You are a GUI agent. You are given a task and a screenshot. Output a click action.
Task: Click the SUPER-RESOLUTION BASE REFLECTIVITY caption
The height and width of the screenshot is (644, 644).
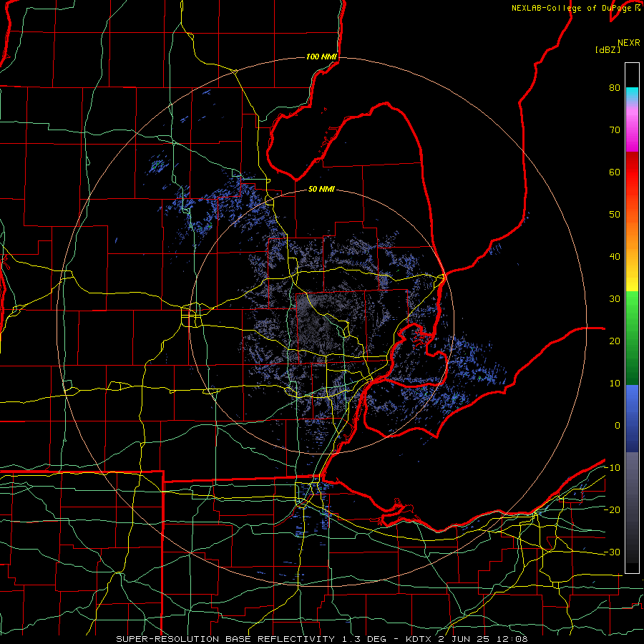(x=225, y=639)
